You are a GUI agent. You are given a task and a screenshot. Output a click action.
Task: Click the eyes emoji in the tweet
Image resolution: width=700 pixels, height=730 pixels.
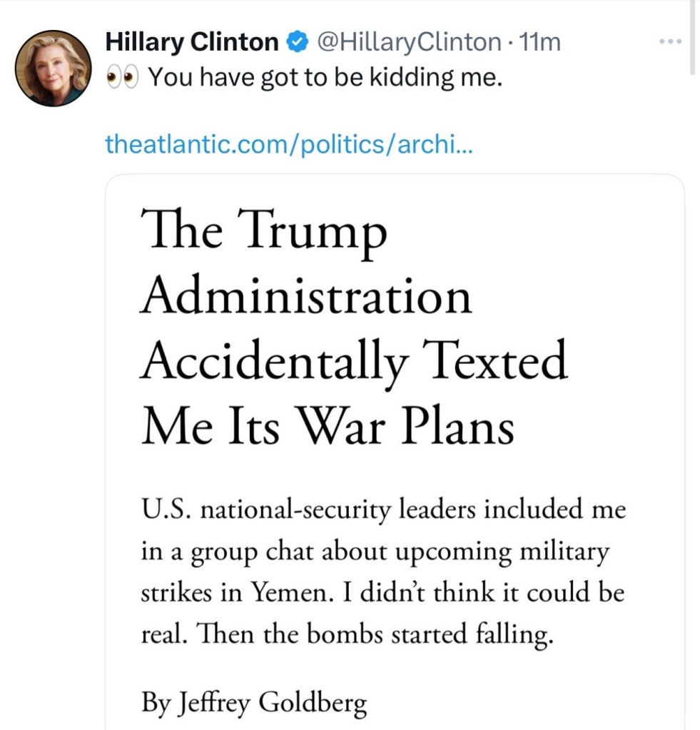122,78
